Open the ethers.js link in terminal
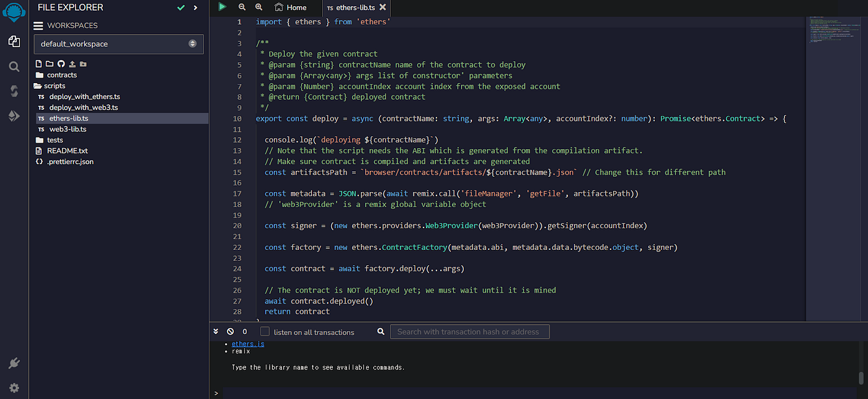This screenshot has height=399, width=868. tap(248, 344)
